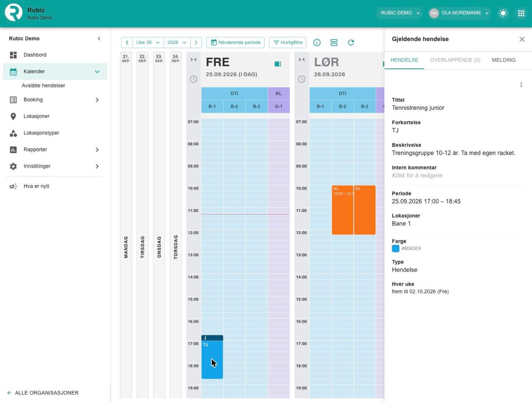532x402 pixels.
Task: Open three-dot menu on TJ event
Action: point(205,338)
